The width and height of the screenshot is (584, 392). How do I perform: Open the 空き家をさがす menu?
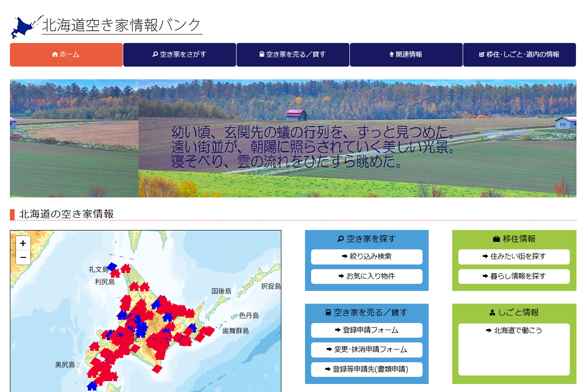pos(179,54)
